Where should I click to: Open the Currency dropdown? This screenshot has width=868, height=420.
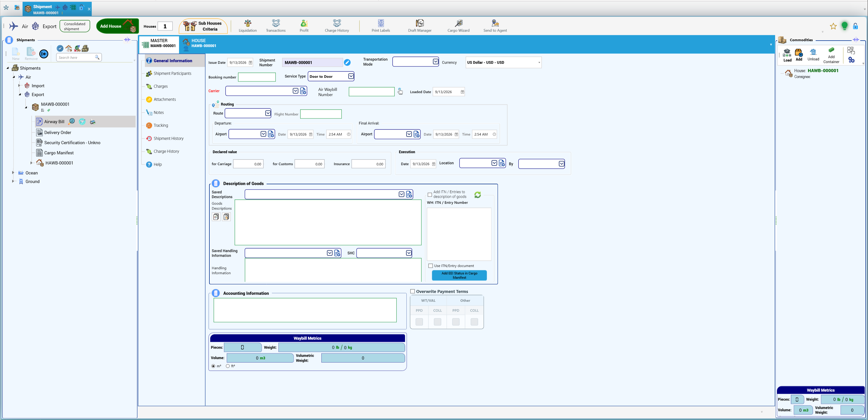(539, 63)
